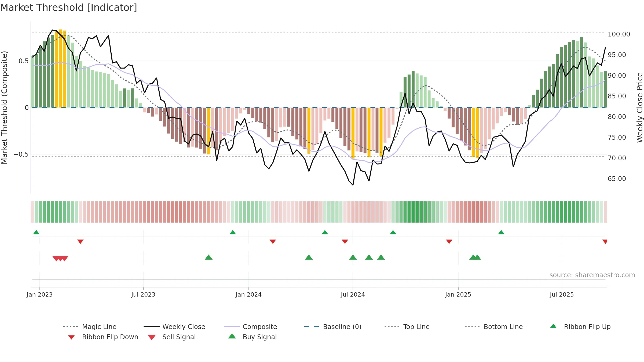Click the 75.00 price tick on the right axis
The height and width of the screenshot is (362, 644).
617,138
